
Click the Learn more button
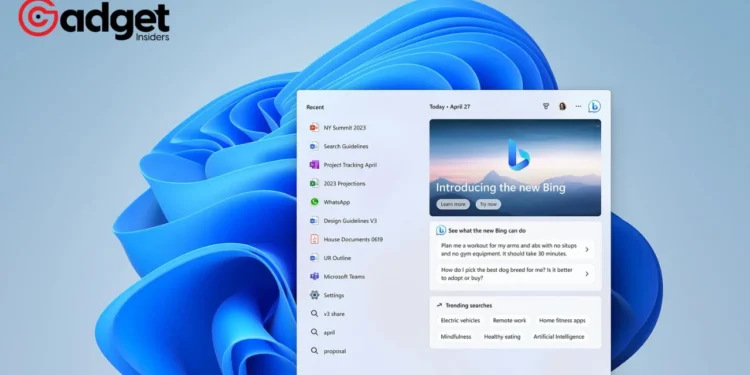click(452, 204)
